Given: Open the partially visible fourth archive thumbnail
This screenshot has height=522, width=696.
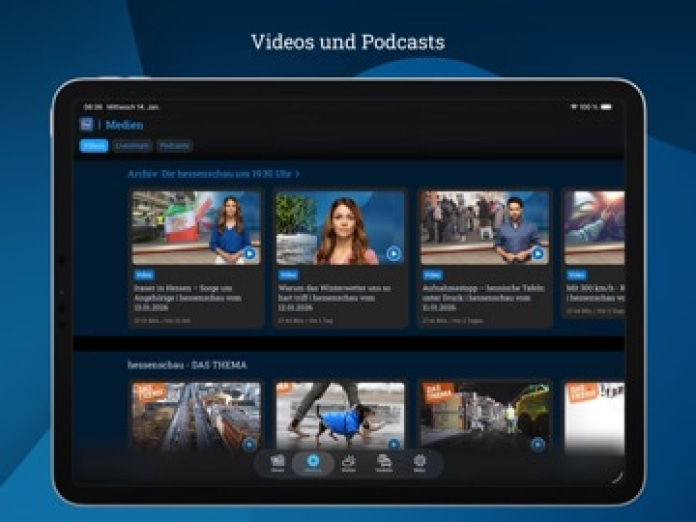Looking at the screenshot, I should tap(594, 228).
